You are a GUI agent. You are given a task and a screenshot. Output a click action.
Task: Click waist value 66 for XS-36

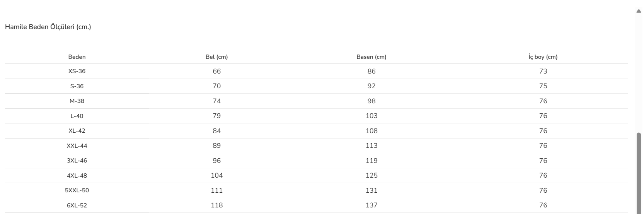click(216, 71)
